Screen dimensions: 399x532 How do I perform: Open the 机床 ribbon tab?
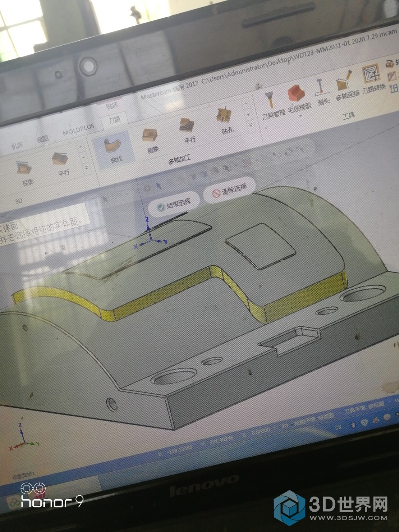16,146
